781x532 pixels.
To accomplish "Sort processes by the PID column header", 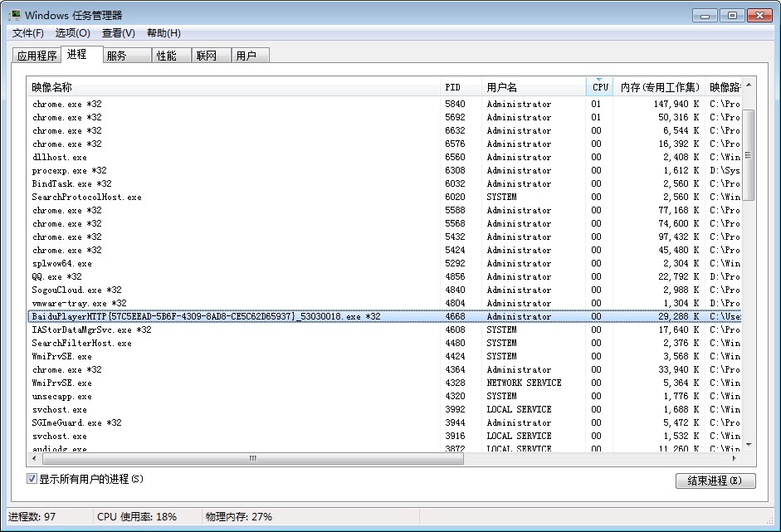I will pyautogui.click(x=461, y=87).
